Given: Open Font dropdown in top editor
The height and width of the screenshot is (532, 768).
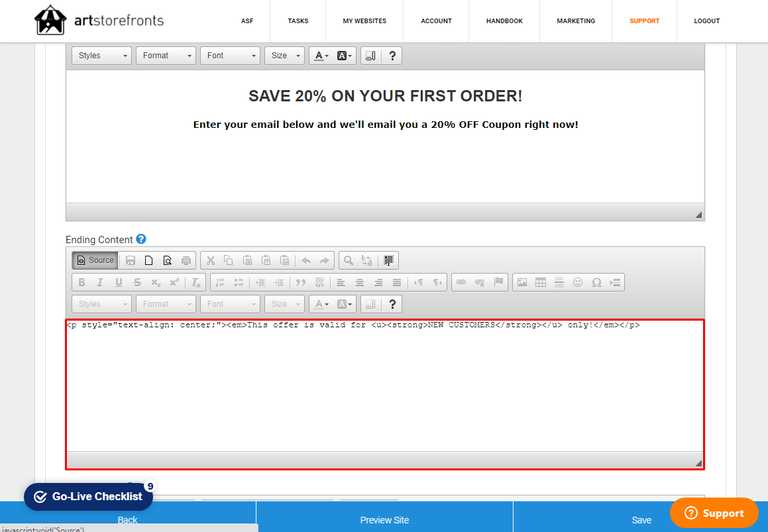Looking at the screenshot, I should pos(230,56).
